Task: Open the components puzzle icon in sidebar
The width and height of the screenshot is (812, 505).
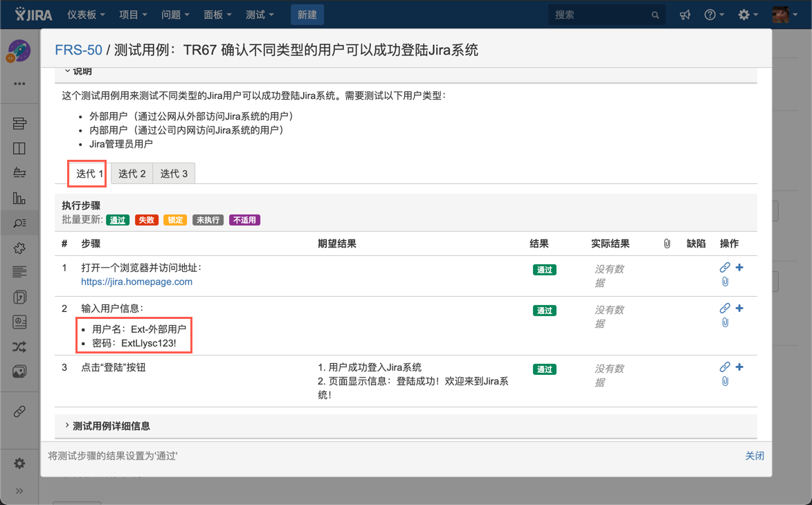Action: [x=19, y=248]
